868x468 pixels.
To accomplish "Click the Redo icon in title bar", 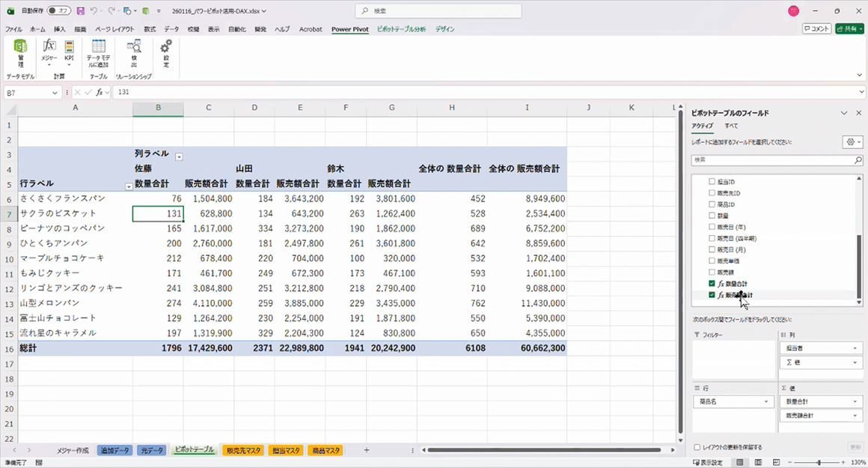I will 111,10.
